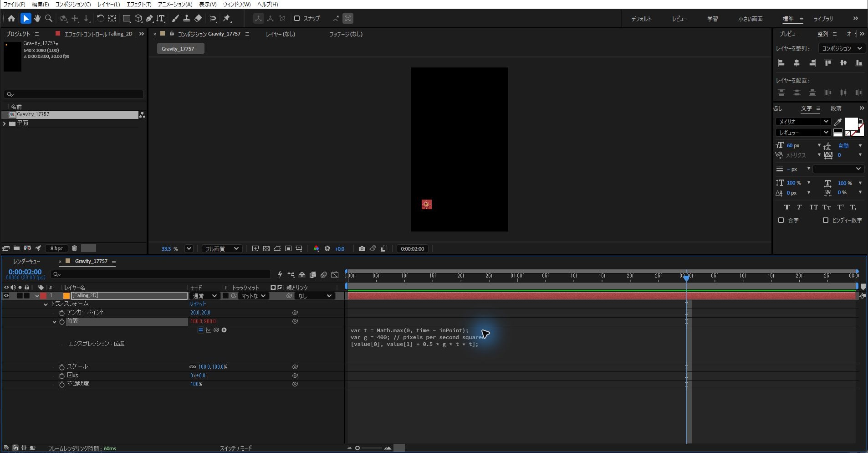Select the Puppet Pin tool

(227, 18)
